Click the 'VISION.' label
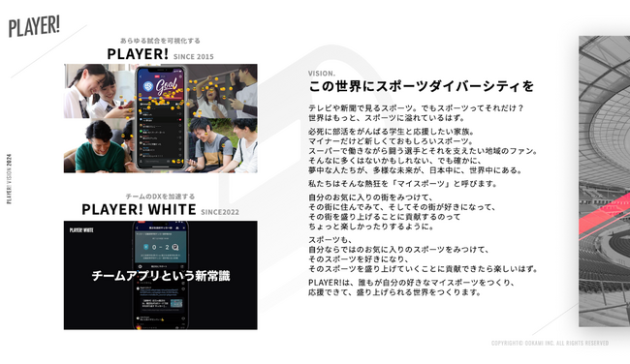 [322, 74]
